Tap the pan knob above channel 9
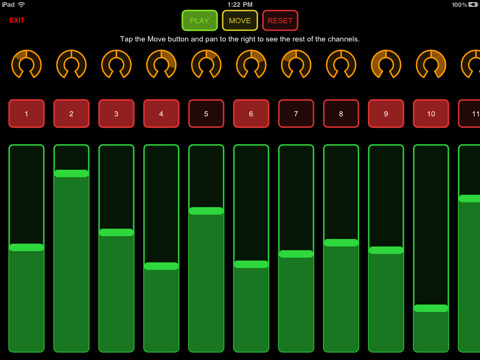Screen dimensions: 480x360 386,64
